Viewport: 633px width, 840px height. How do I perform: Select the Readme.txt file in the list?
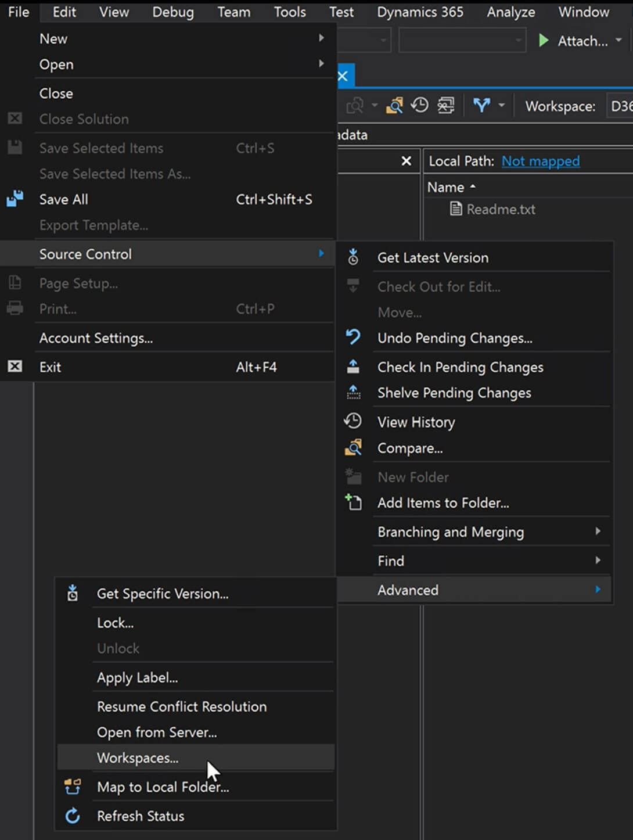(501, 209)
